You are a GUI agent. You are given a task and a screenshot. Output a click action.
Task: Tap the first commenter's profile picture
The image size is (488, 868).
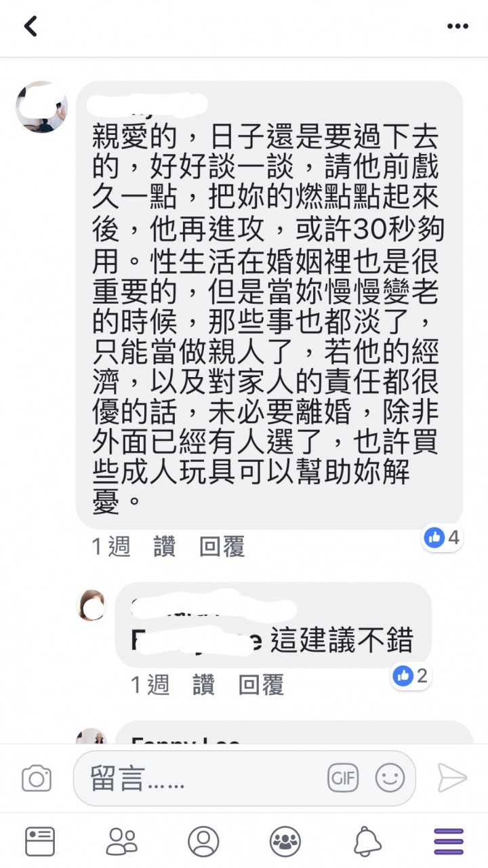(42, 107)
